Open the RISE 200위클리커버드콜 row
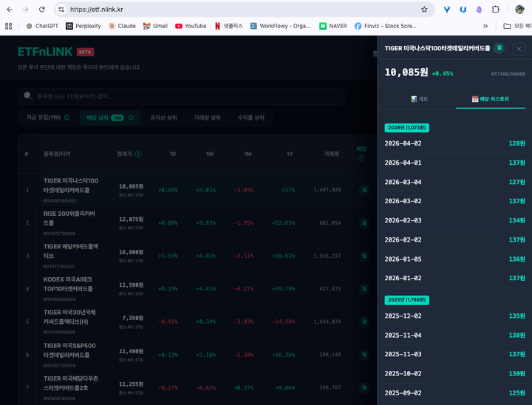This screenshot has height=405, width=532. click(x=70, y=222)
